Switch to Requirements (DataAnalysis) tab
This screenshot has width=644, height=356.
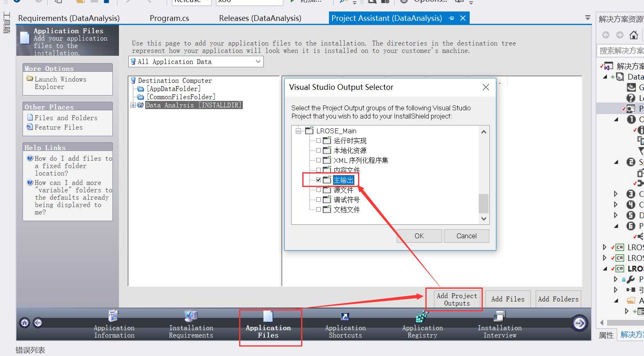click(69, 18)
